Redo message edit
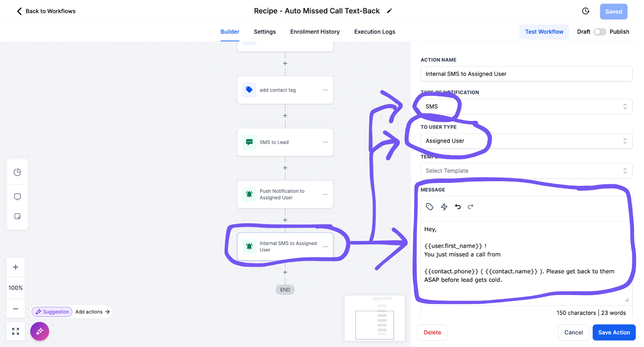644x347 pixels. [x=471, y=207]
